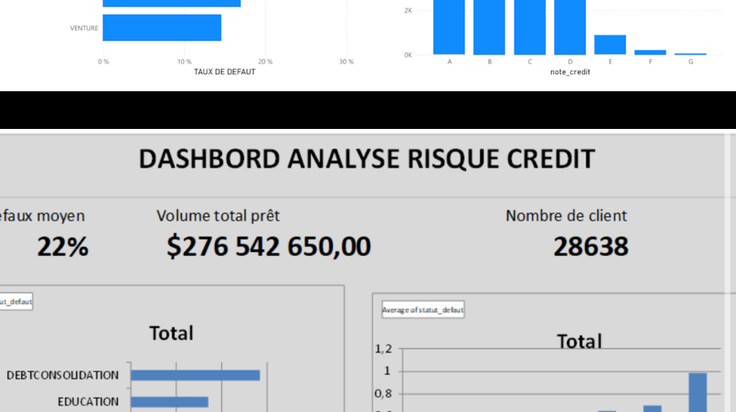This screenshot has height=412, width=736.
Task: Select bar E in note_credit chart
Action: coord(610,45)
